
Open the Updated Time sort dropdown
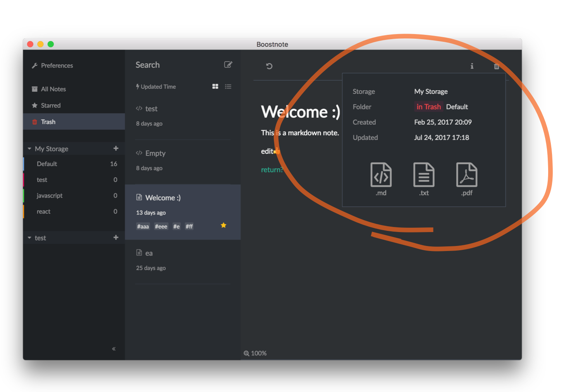(156, 87)
